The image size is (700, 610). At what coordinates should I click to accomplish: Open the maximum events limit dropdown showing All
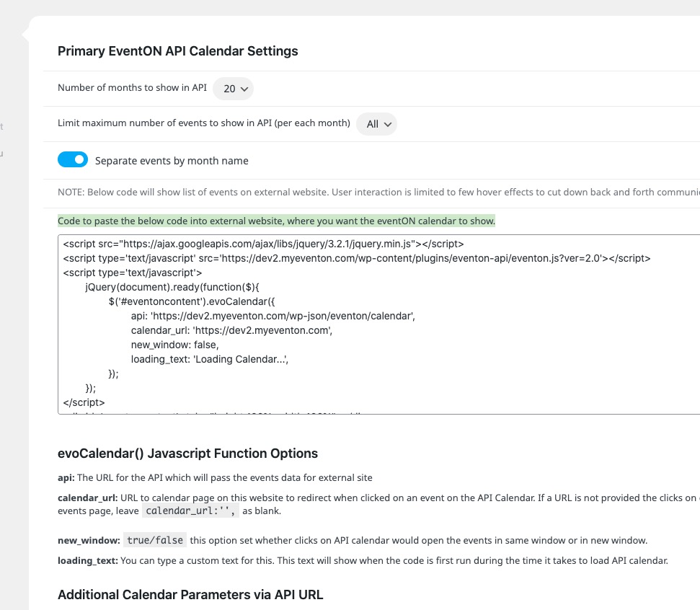point(376,124)
